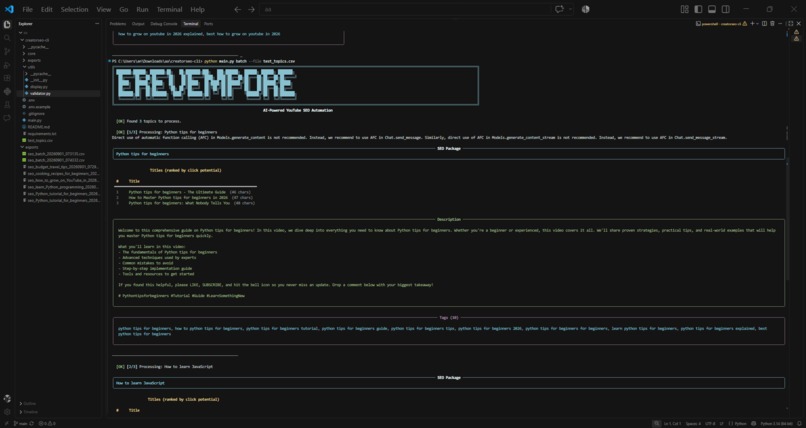Image resolution: width=806 pixels, height=428 pixels.
Task: Open the Run and Debug view
Action: pyautogui.click(x=7, y=65)
